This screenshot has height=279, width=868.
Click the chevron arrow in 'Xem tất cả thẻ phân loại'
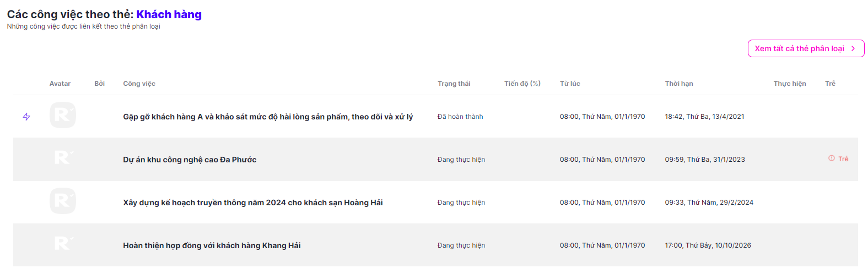(853, 48)
